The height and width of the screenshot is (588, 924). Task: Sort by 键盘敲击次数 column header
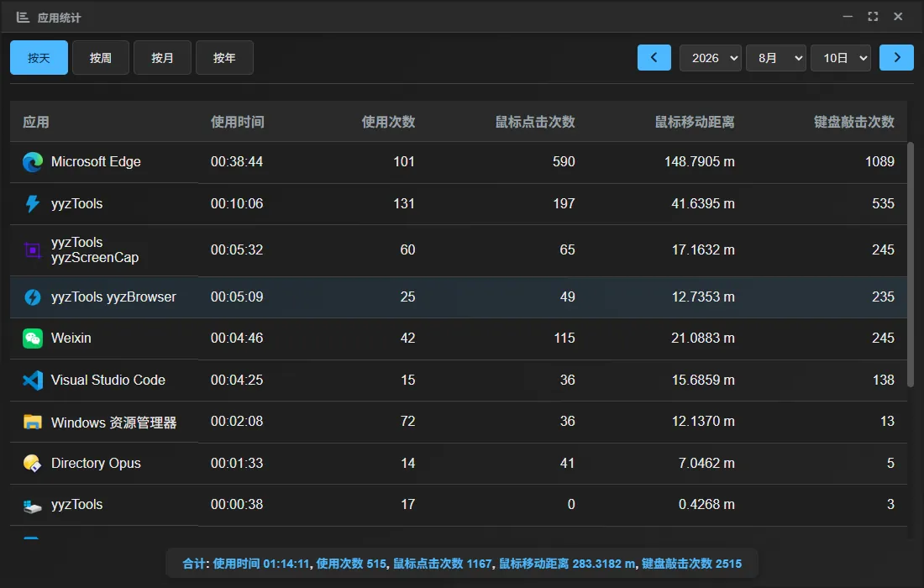click(854, 122)
